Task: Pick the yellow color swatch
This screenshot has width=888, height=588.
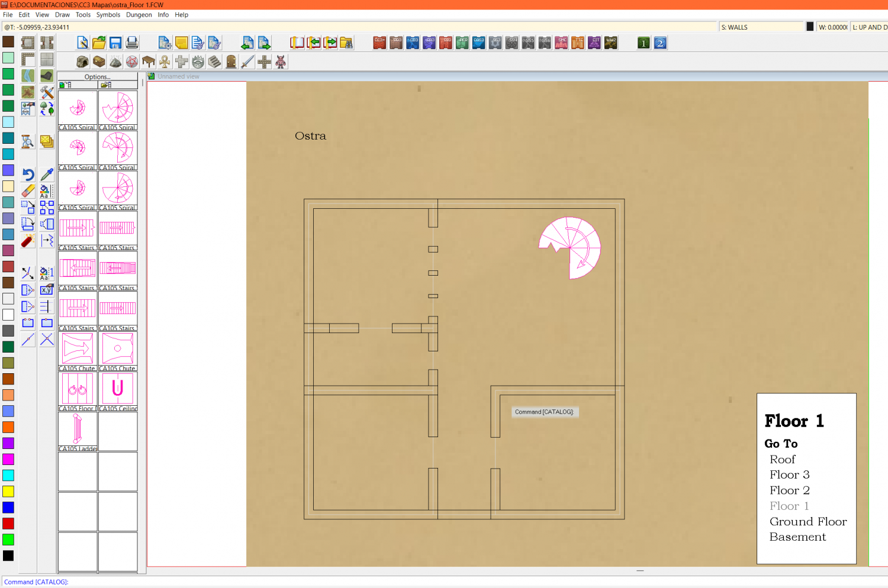Action: tap(8, 491)
